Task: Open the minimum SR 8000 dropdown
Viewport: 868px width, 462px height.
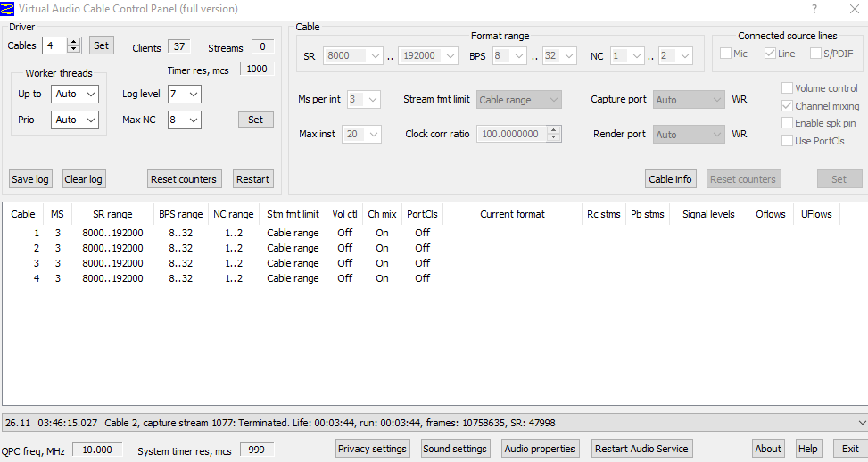Action: point(352,56)
